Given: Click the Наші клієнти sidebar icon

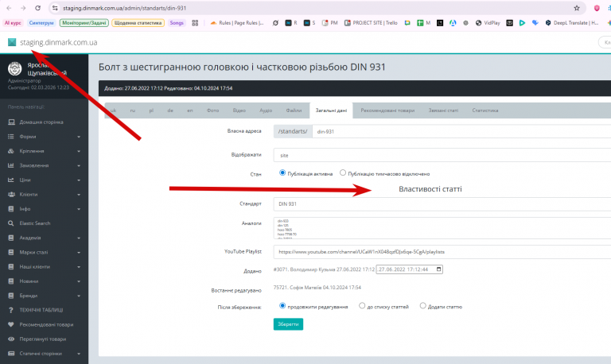Looking at the screenshot, I should [x=11, y=267].
